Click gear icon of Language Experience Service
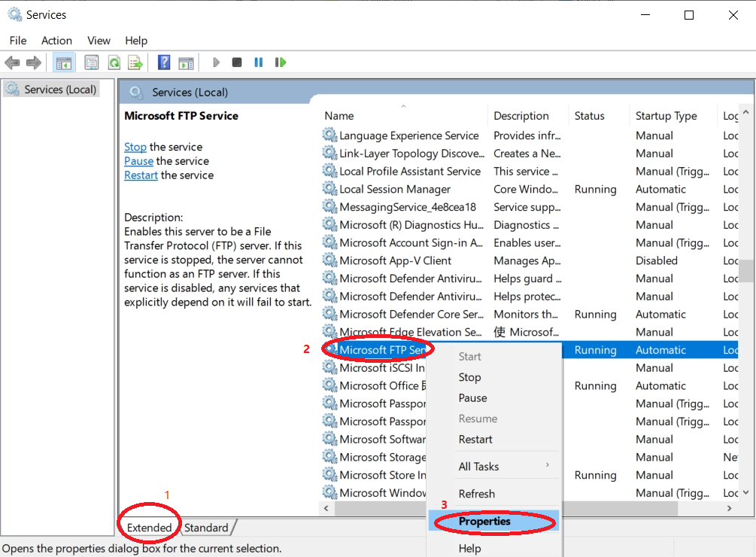The height and width of the screenshot is (557, 756). tap(329, 135)
